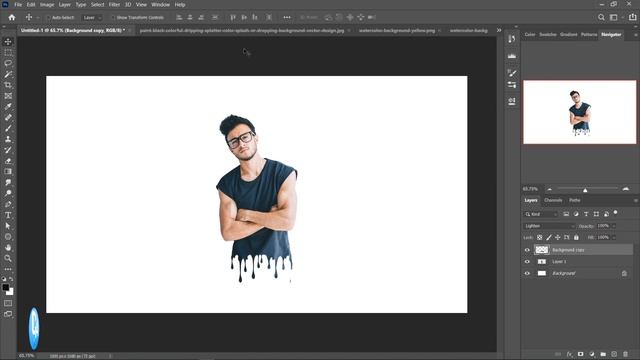Select the Crop tool
Screen dimensions: 640x360
(8, 85)
